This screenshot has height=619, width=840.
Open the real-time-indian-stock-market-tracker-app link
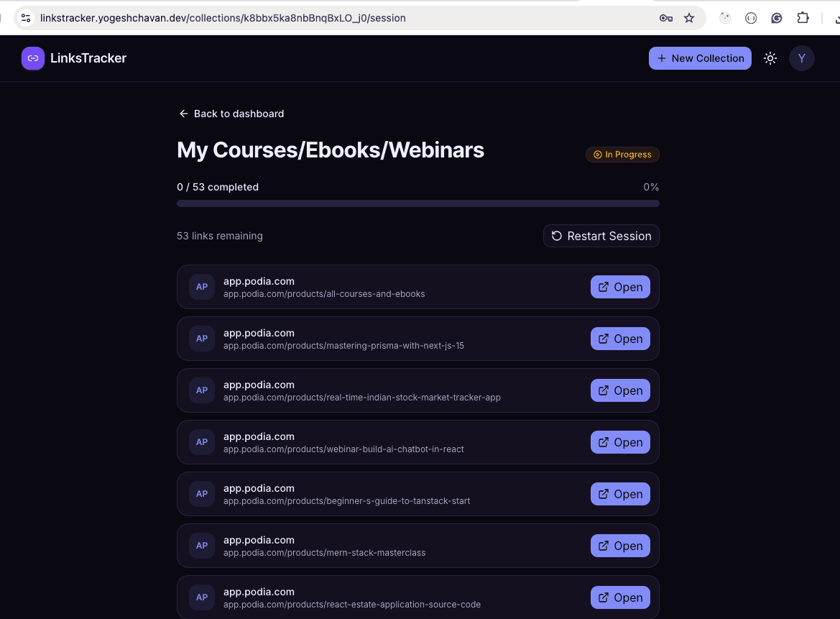pyautogui.click(x=620, y=390)
